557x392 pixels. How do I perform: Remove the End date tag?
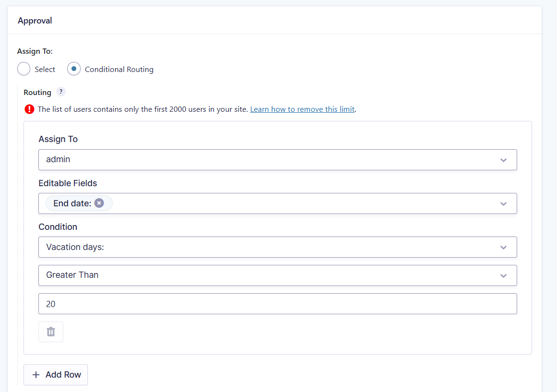[99, 203]
